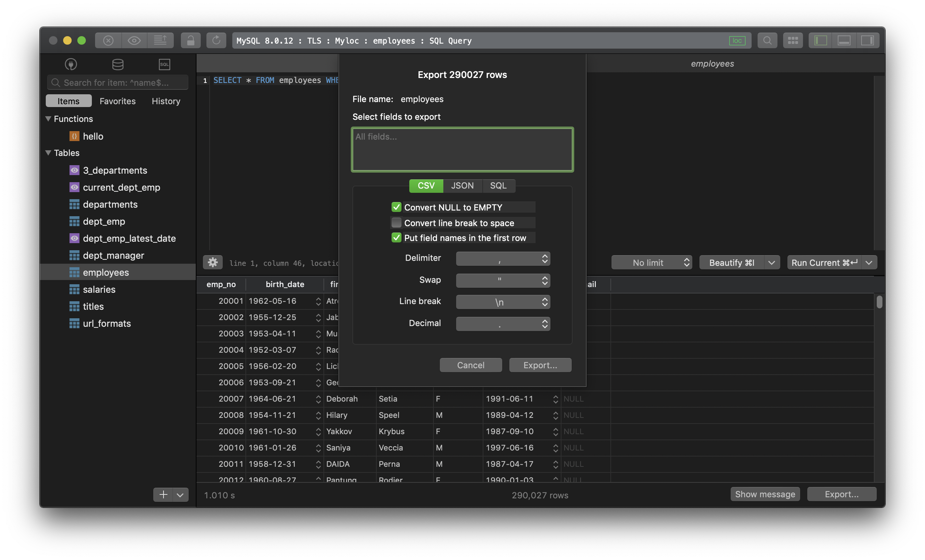
Task: Uncheck Put field names in the first row
Action: click(396, 237)
